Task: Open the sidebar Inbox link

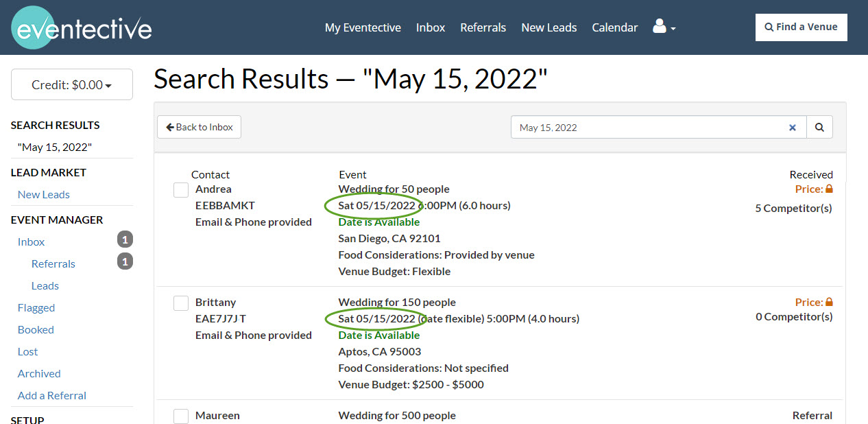Action: (32, 242)
